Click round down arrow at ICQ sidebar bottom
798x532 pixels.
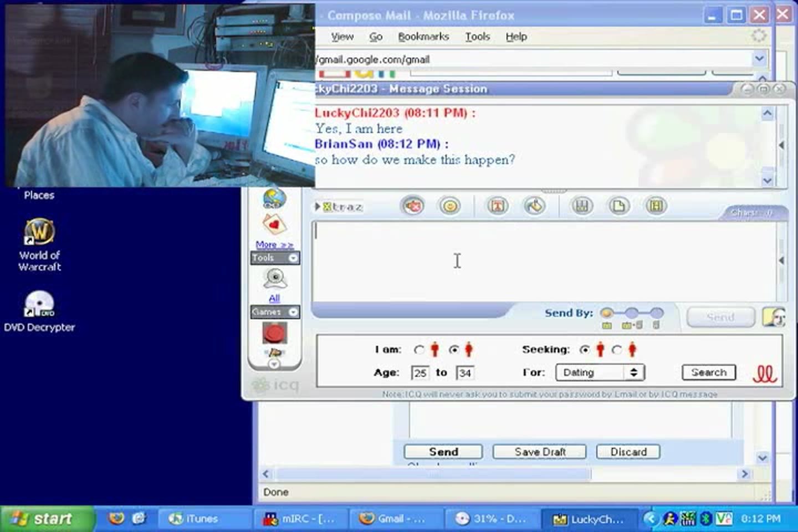pos(274,364)
